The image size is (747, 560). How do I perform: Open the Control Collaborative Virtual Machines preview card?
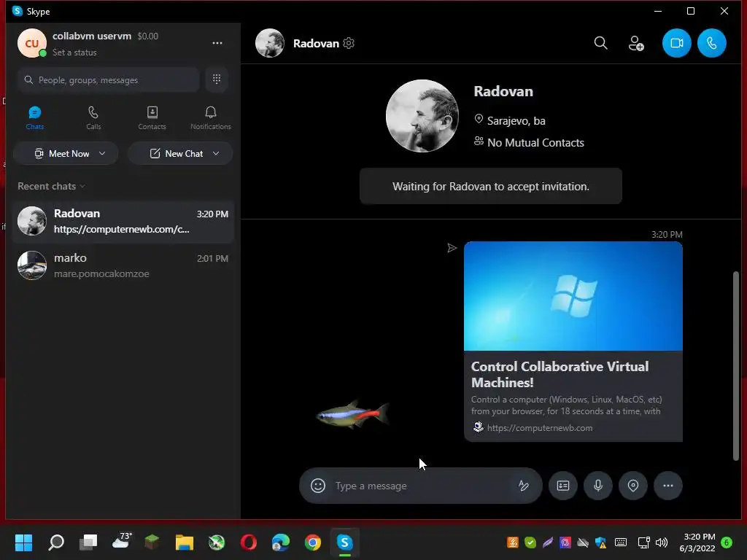point(573,341)
